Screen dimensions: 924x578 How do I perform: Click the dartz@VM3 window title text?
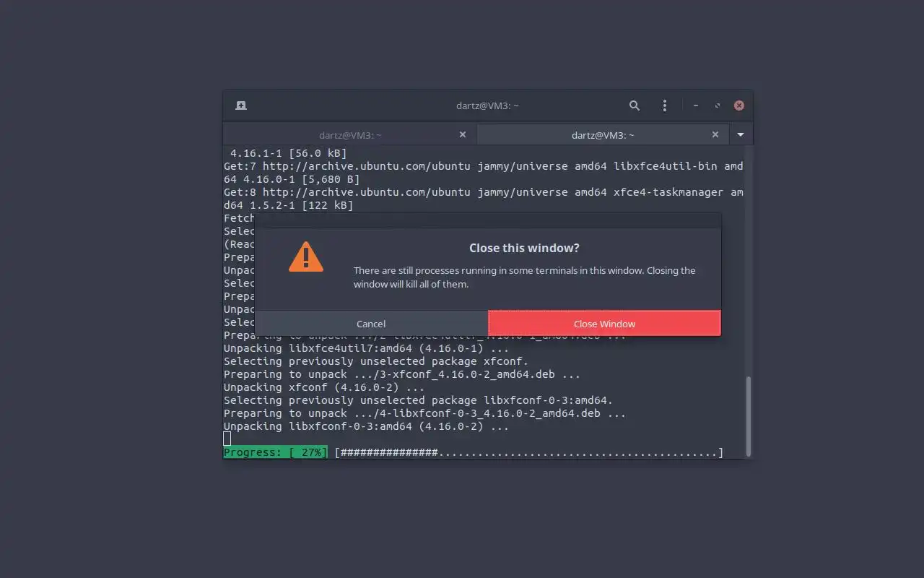coord(487,105)
